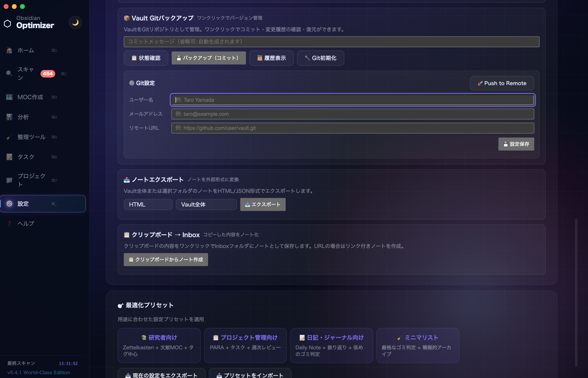Click the Push to Remote button
Viewport: 588px width, 378px height.
[x=502, y=83]
